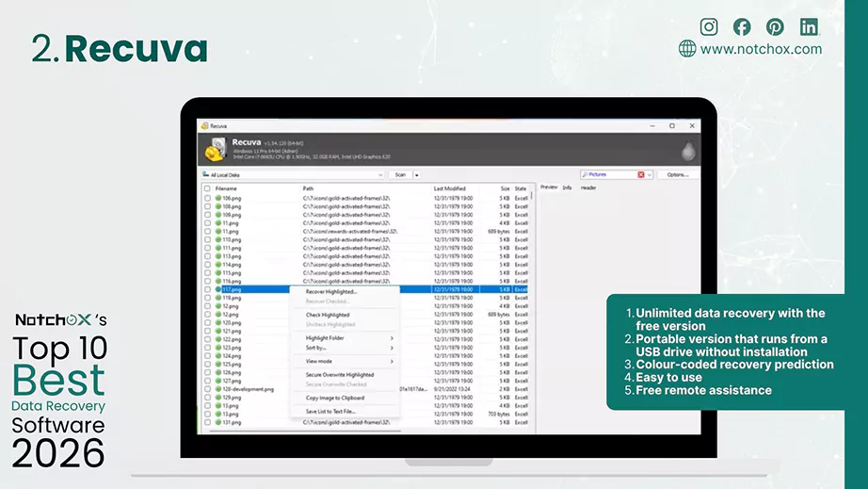Click the 9/21/2022 13:24 date cell
The width and height of the screenshot is (868, 489).
click(x=452, y=389)
